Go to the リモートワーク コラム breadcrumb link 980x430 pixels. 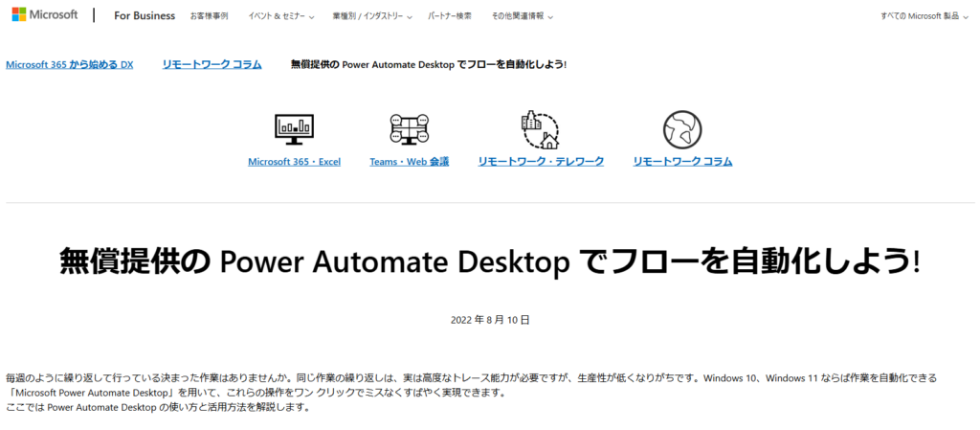click(212, 64)
